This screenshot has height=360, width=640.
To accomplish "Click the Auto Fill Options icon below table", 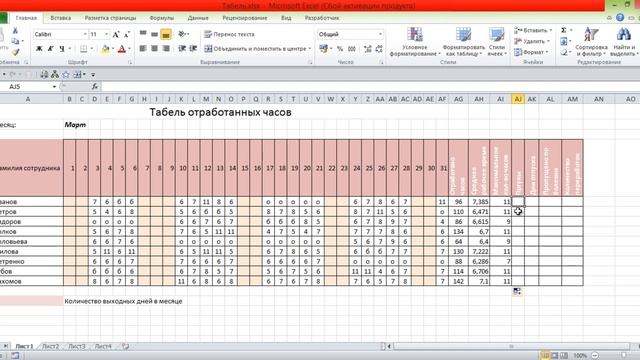I will click(517, 291).
